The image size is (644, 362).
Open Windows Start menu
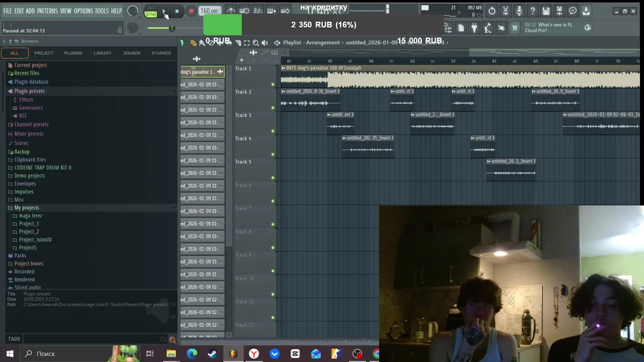(10, 353)
